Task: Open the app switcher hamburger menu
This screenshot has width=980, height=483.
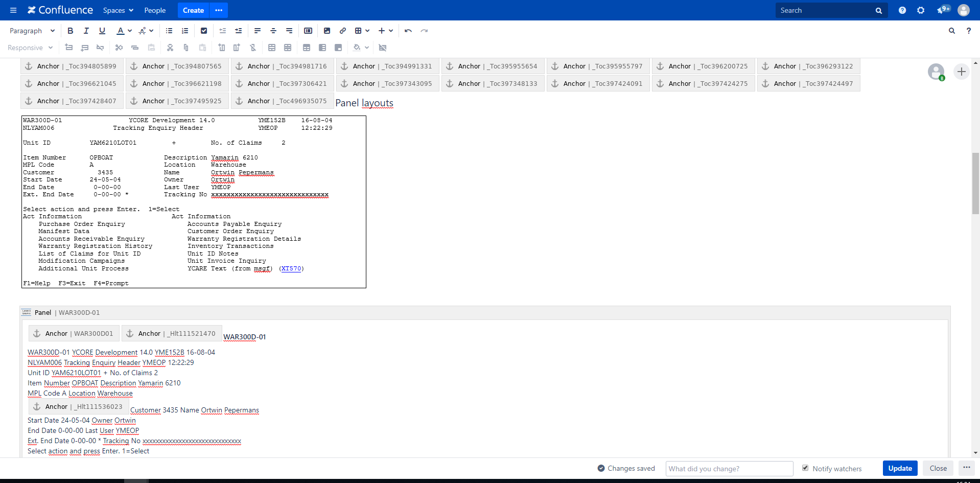Action: [13, 10]
